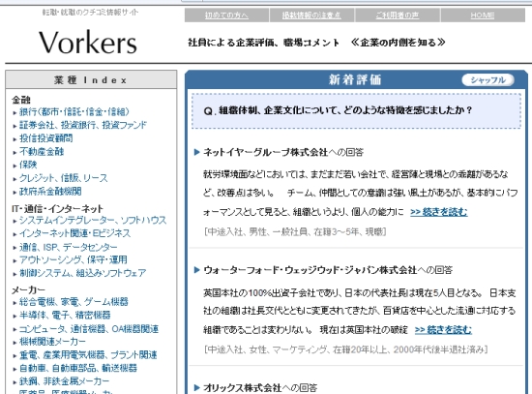The width and height of the screenshot is (532, 394).
Task: Click the question text about 組織体制、企業文化
Action: tap(338, 110)
